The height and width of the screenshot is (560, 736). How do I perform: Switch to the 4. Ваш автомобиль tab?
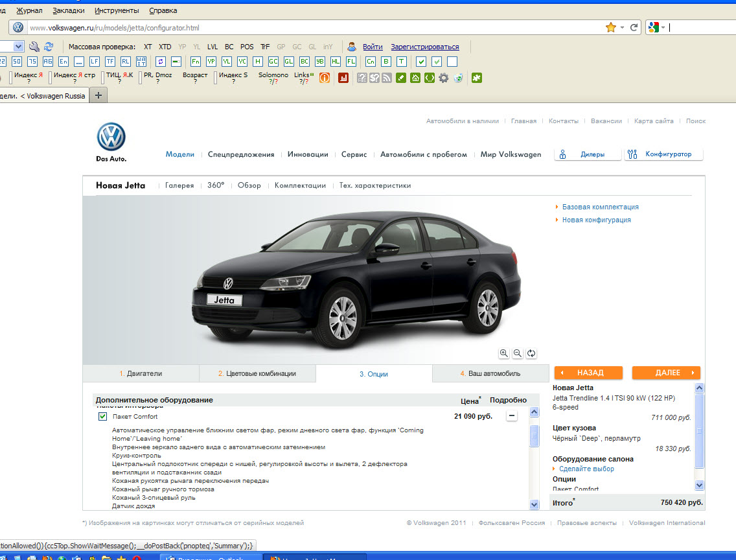pos(490,373)
